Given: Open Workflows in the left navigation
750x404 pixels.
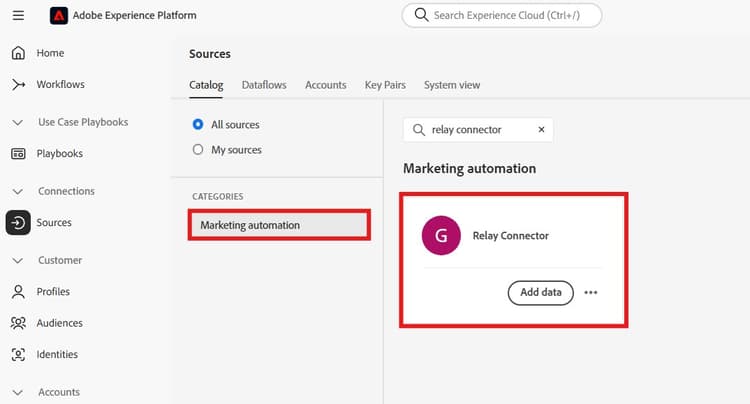Looking at the screenshot, I should 60,85.
